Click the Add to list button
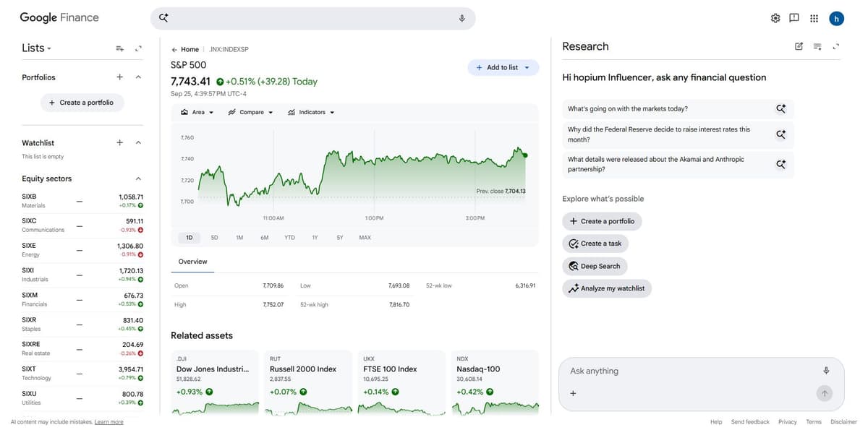The width and height of the screenshot is (868, 430). [503, 67]
